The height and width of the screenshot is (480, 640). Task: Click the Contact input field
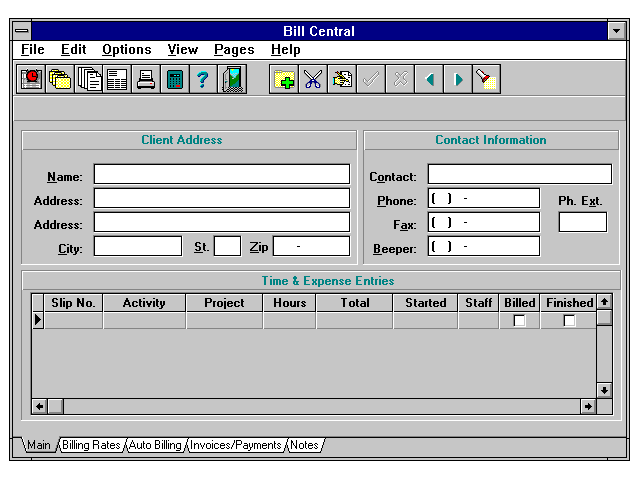coord(519,175)
